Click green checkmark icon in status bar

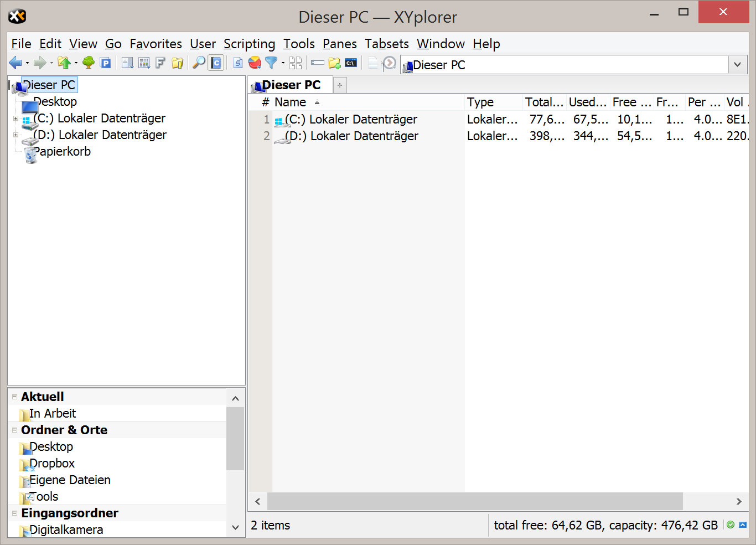731,525
